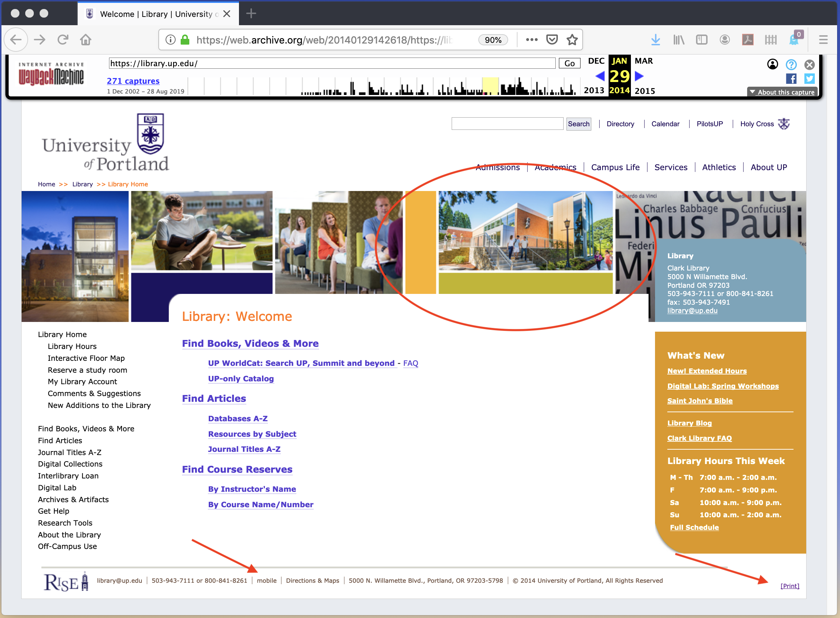This screenshot has width=840, height=618.
Task: Toggle the sidebar view icon
Action: (x=701, y=40)
